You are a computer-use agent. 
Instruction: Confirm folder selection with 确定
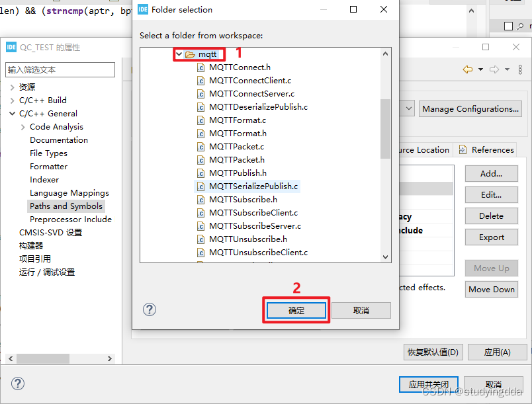296,311
